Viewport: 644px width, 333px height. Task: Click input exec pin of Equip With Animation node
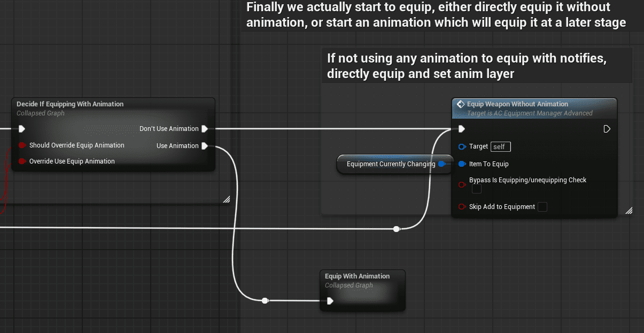tap(330, 301)
